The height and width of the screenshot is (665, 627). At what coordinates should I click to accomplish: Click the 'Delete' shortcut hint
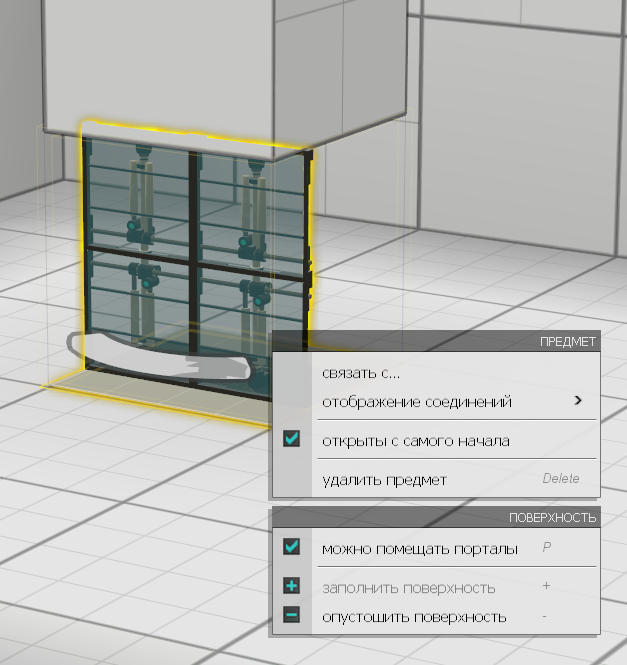pos(560,478)
